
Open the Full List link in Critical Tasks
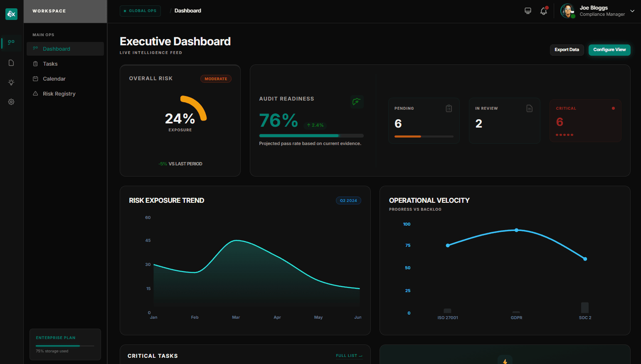tap(349, 356)
